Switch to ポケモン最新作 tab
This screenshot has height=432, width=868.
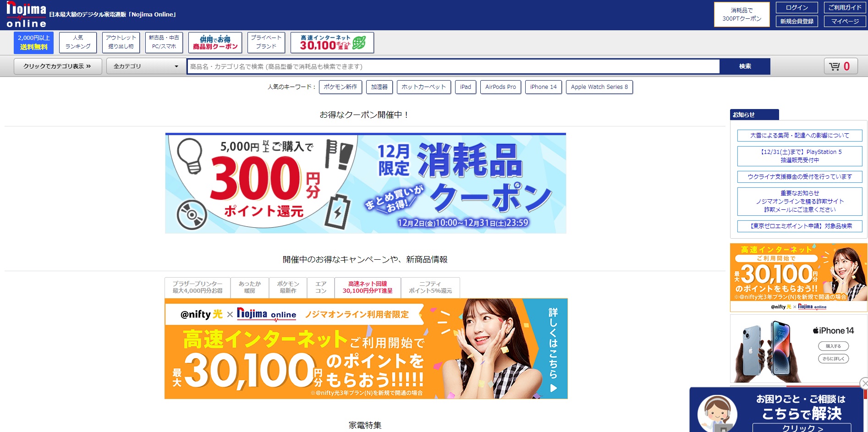click(x=288, y=288)
